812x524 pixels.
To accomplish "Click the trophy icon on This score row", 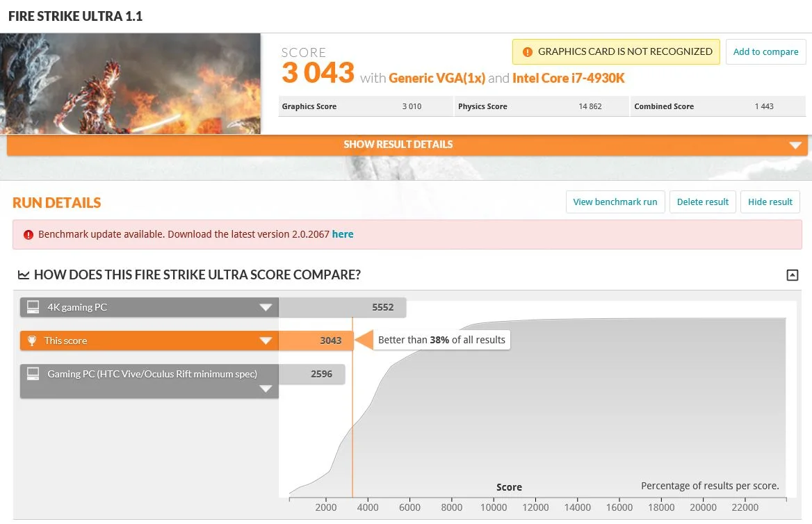I will [32, 341].
